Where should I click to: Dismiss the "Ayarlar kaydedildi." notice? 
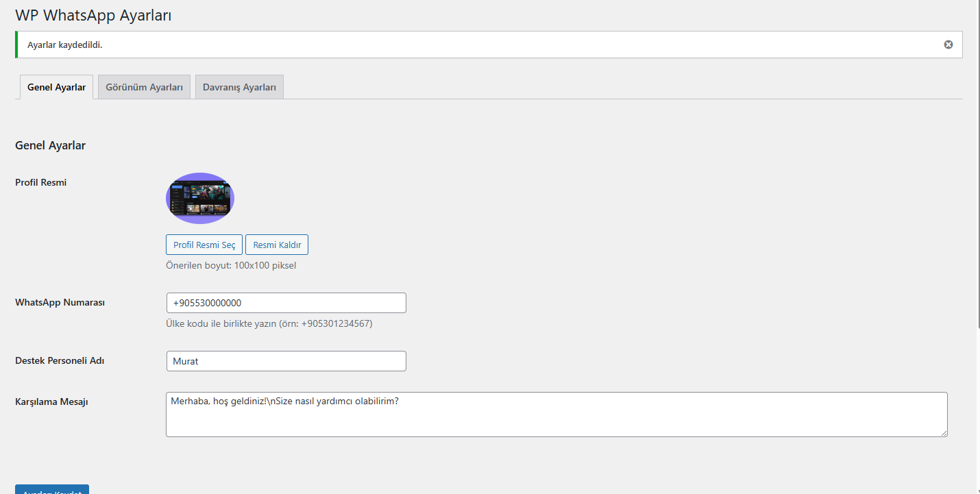click(948, 45)
